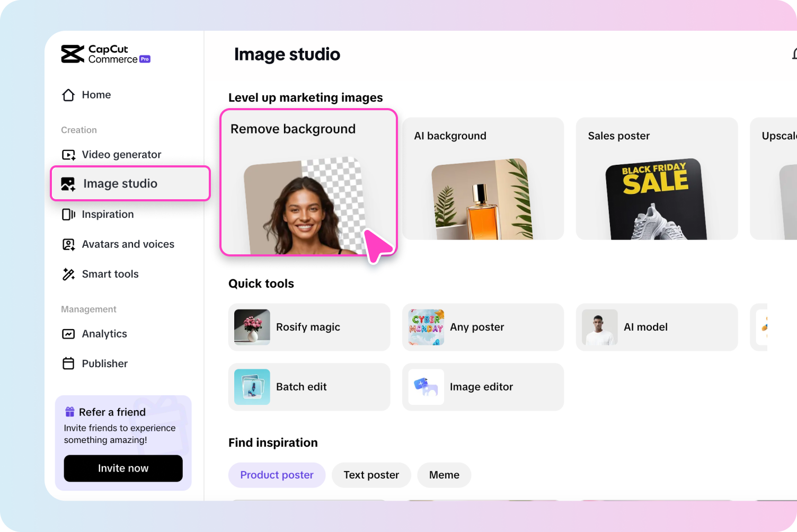797x532 pixels.
Task: Launch the Batch edit tool
Action: 309,387
